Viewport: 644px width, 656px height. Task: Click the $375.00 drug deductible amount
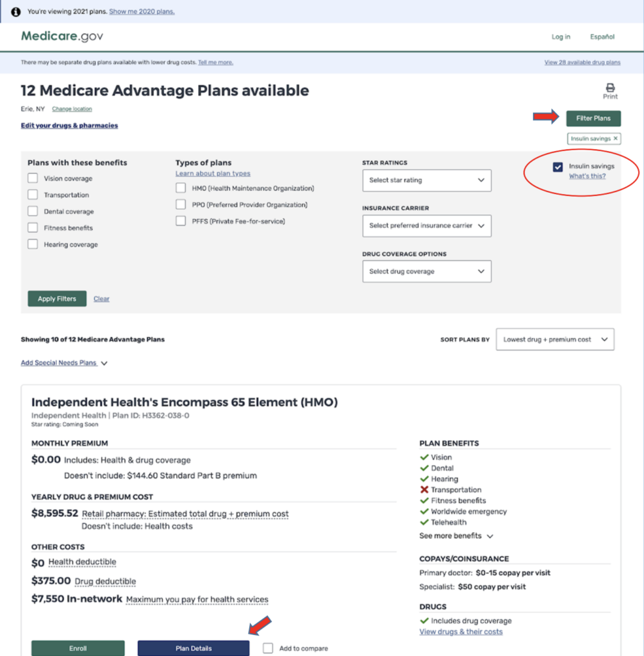(51, 580)
